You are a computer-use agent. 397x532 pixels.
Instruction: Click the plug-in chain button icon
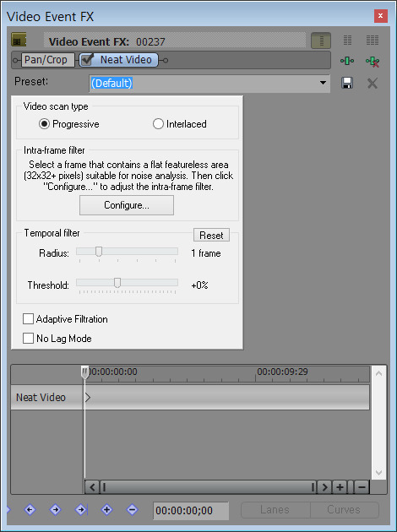click(x=321, y=41)
